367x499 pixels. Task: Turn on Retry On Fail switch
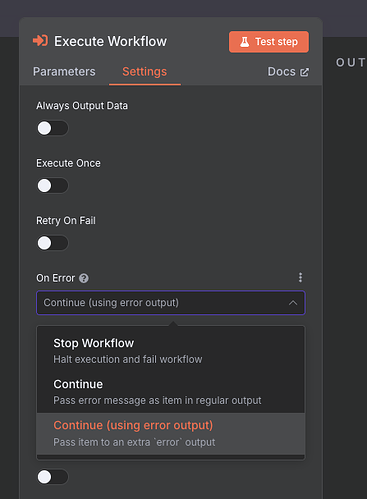(52, 243)
